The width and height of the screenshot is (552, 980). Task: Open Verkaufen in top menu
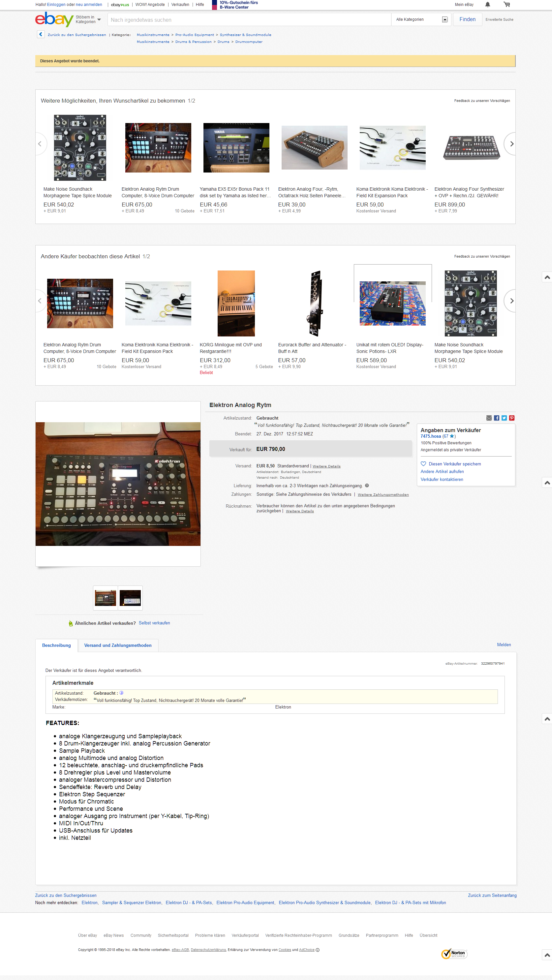tap(180, 5)
